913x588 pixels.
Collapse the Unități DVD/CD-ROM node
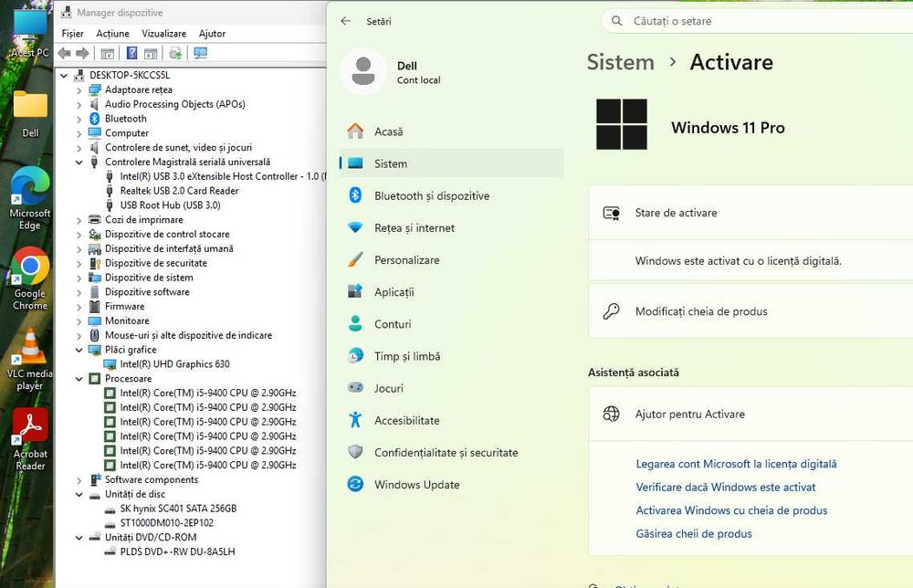(x=79, y=538)
